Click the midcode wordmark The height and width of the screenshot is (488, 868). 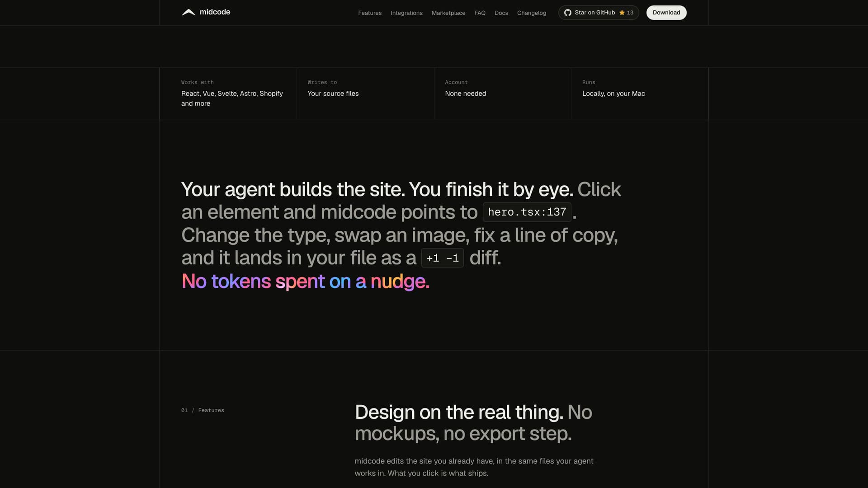pos(215,12)
